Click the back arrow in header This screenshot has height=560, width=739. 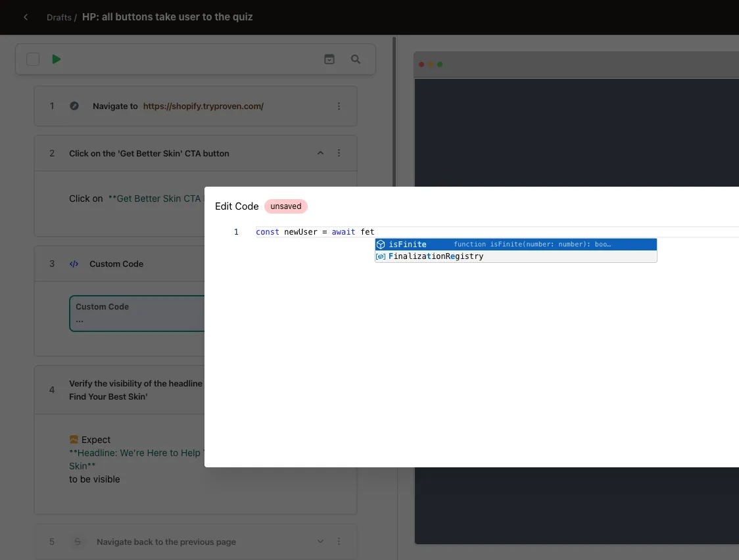26,17
